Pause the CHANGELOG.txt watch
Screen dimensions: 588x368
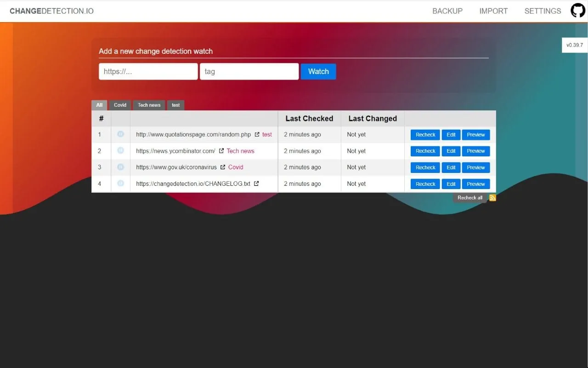click(120, 183)
